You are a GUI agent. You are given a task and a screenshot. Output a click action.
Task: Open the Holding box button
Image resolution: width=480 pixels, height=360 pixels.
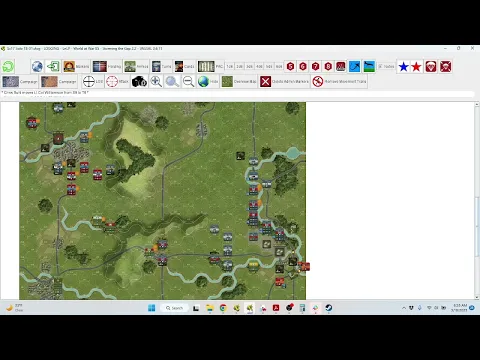107,66
